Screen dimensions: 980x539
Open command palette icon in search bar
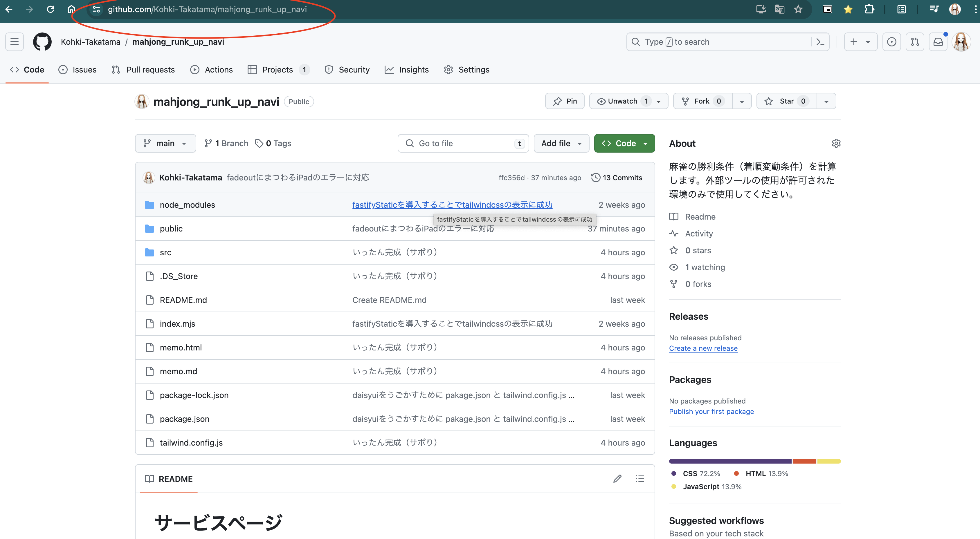[x=820, y=42]
